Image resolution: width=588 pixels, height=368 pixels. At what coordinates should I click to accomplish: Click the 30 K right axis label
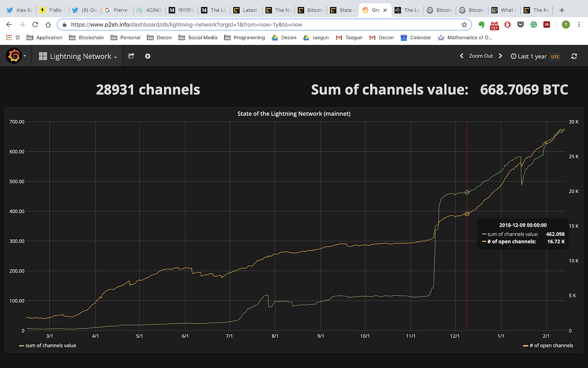[574, 122]
